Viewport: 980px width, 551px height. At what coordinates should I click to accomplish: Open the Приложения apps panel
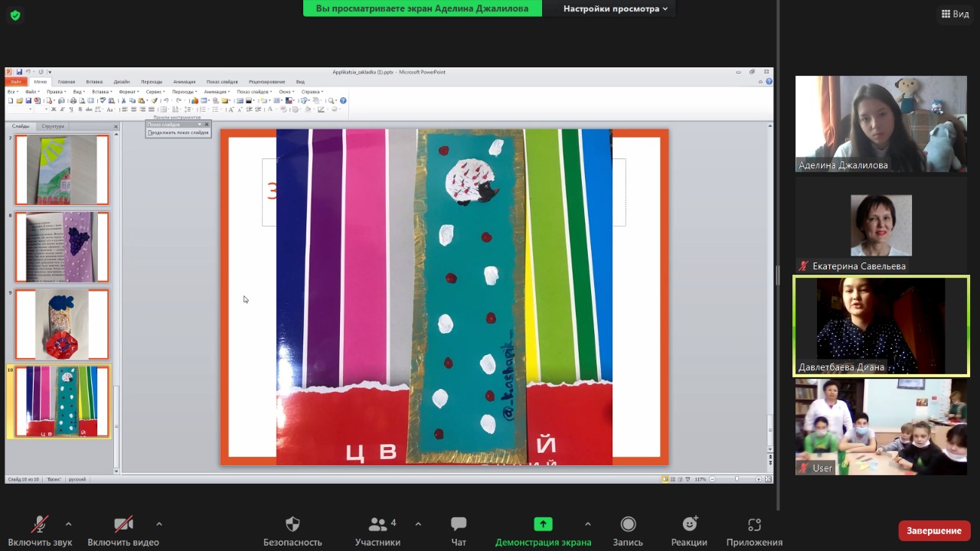click(754, 531)
